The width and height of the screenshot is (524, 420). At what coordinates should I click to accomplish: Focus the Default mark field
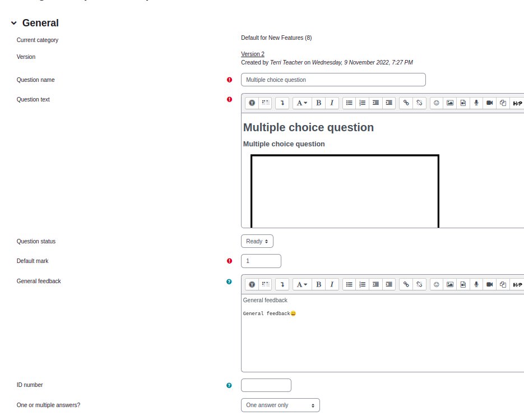point(261,261)
